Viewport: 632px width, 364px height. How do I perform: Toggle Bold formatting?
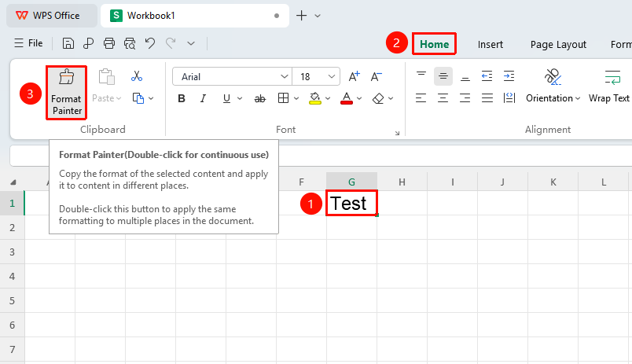pos(182,98)
